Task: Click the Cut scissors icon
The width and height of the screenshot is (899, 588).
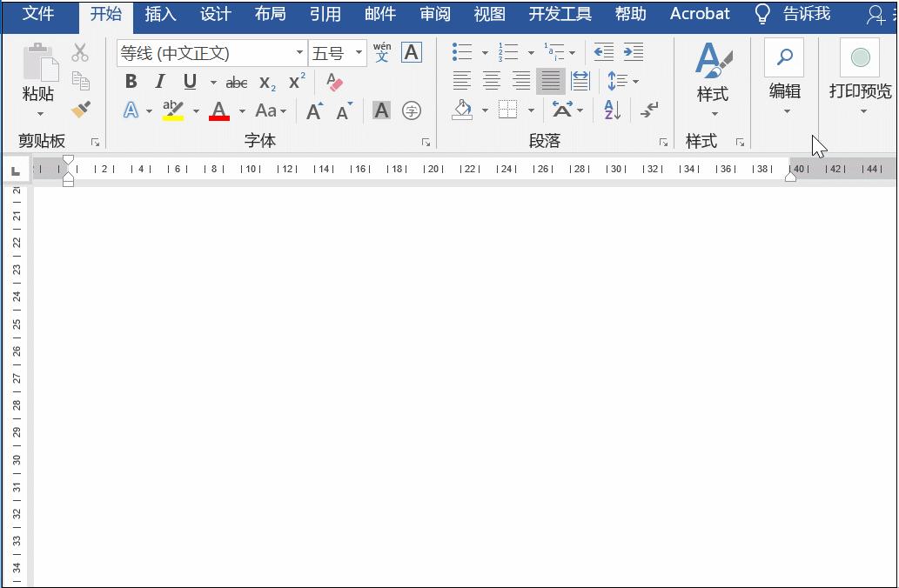Action: click(x=80, y=52)
